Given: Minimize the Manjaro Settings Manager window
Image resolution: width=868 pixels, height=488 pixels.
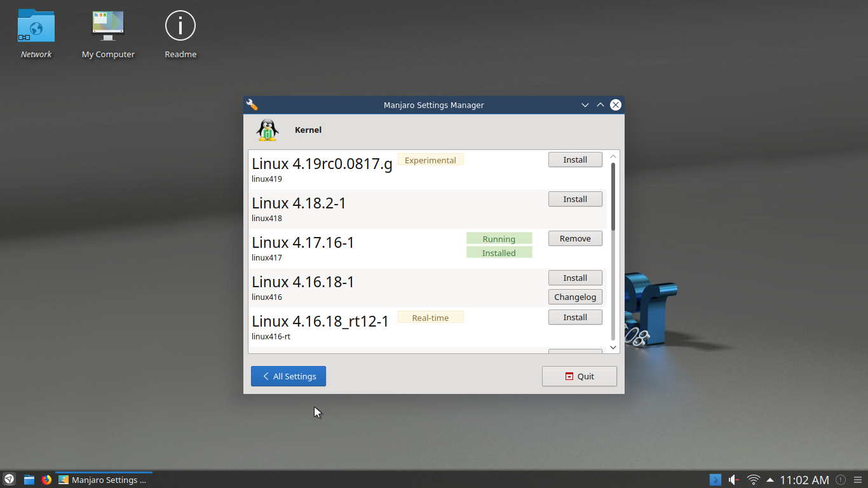Looking at the screenshot, I should [x=585, y=105].
